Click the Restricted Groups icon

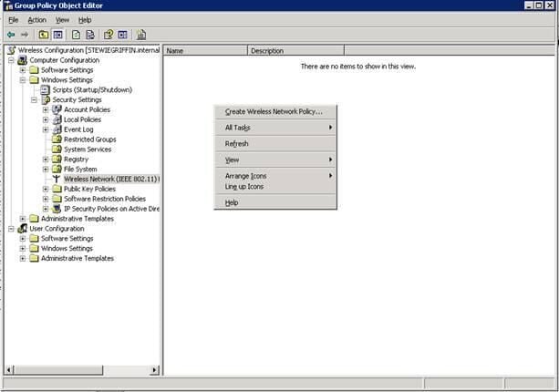[57, 139]
